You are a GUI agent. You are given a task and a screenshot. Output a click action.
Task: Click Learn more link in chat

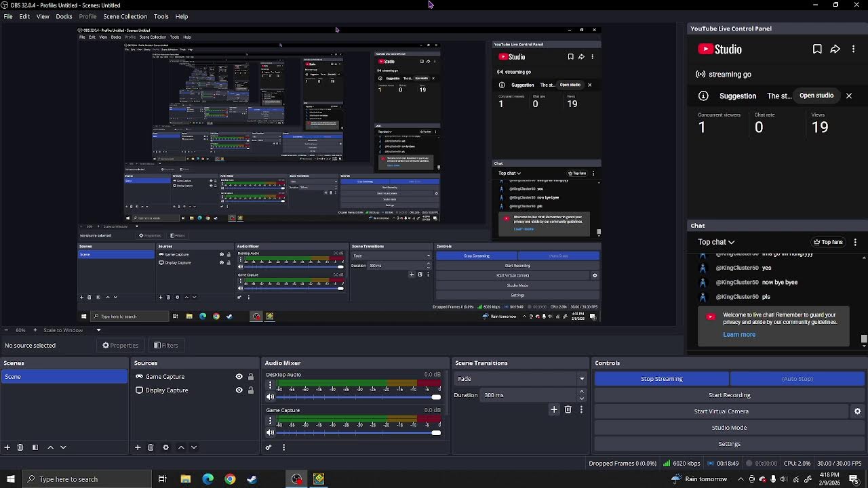click(739, 334)
